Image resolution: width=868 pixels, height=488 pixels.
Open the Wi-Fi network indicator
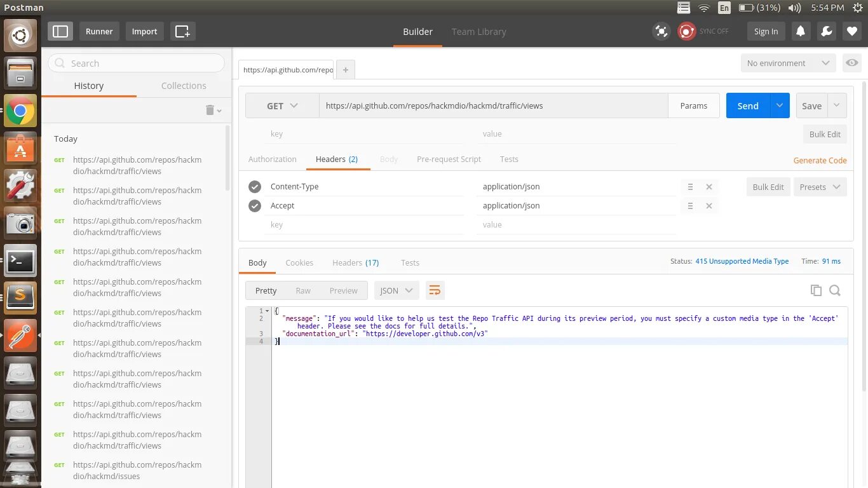[703, 8]
